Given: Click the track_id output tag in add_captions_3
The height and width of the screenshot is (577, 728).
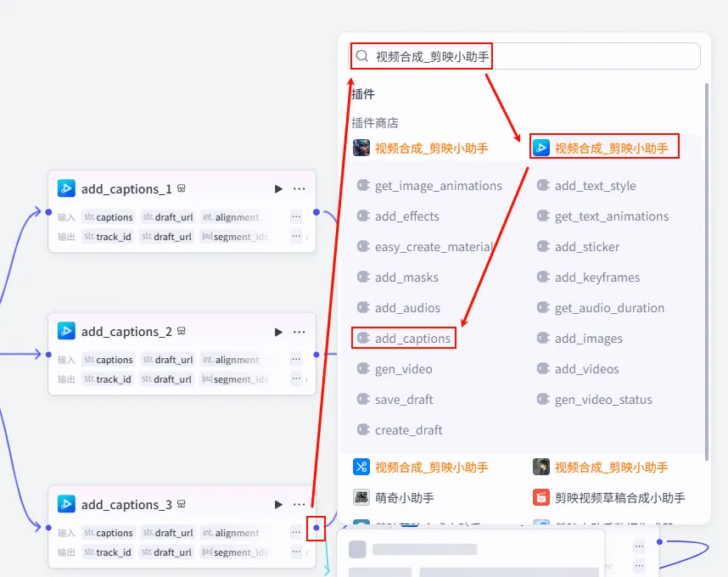Looking at the screenshot, I should (x=108, y=552).
